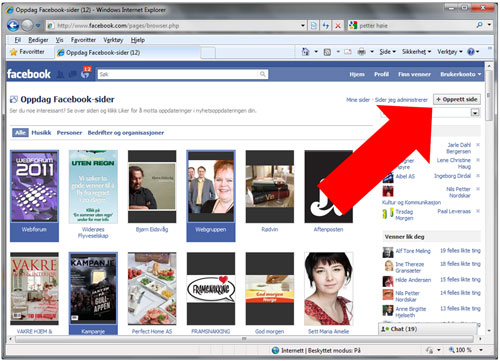Viewport: 500px width, 361px height.
Task: Select the Musikk filter tab
Action: pos(41,133)
